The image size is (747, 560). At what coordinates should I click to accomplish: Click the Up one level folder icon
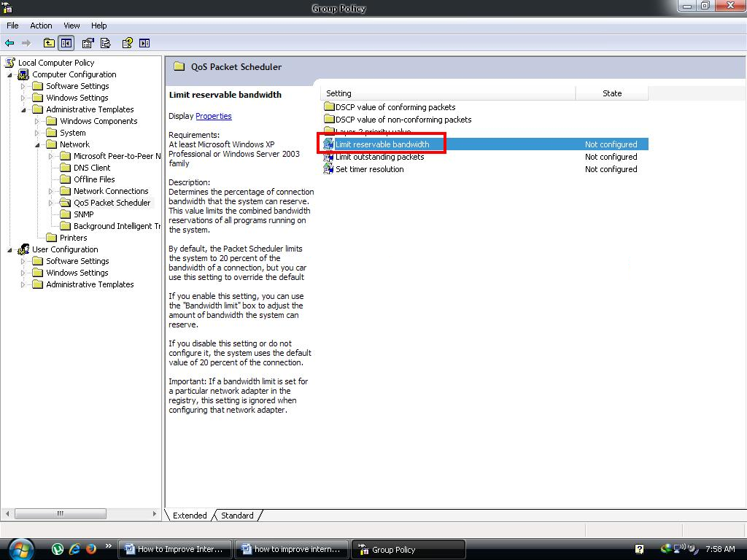(49, 43)
